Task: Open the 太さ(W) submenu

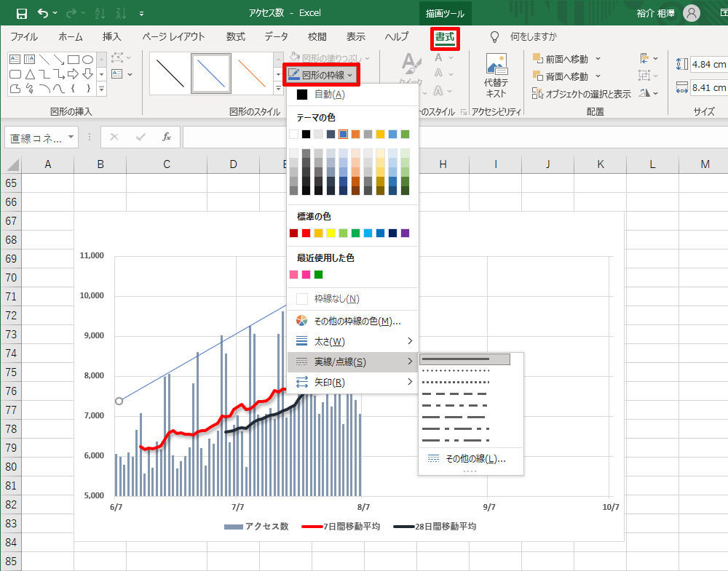Action: (x=353, y=341)
